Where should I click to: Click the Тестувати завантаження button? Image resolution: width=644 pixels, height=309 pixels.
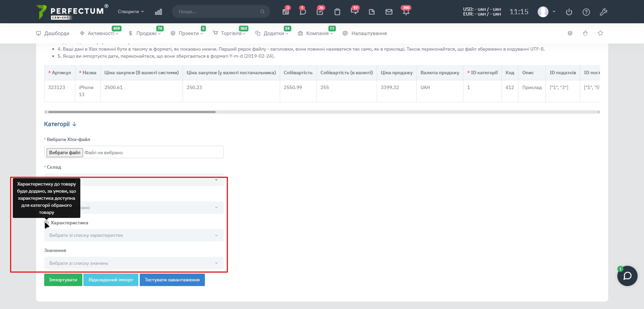[172, 280]
